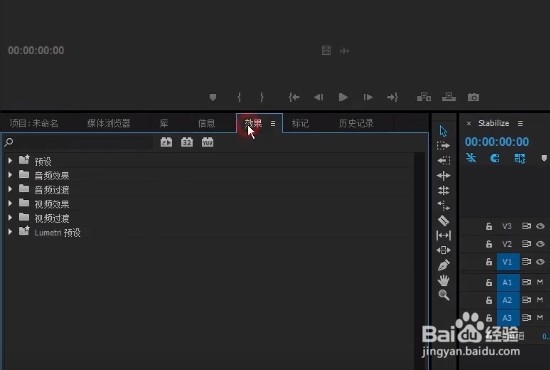Target the A1 track label
The image size is (550, 370).
508,282
